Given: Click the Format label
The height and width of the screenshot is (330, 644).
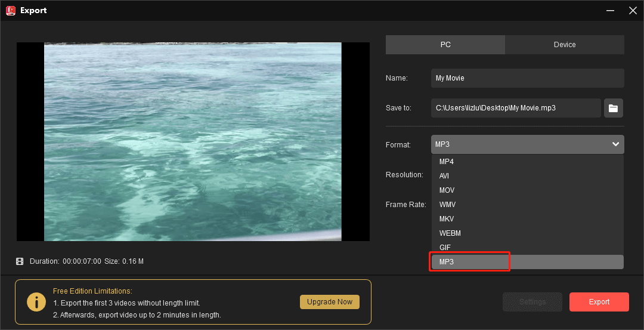Looking at the screenshot, I should tap(398, 144).
